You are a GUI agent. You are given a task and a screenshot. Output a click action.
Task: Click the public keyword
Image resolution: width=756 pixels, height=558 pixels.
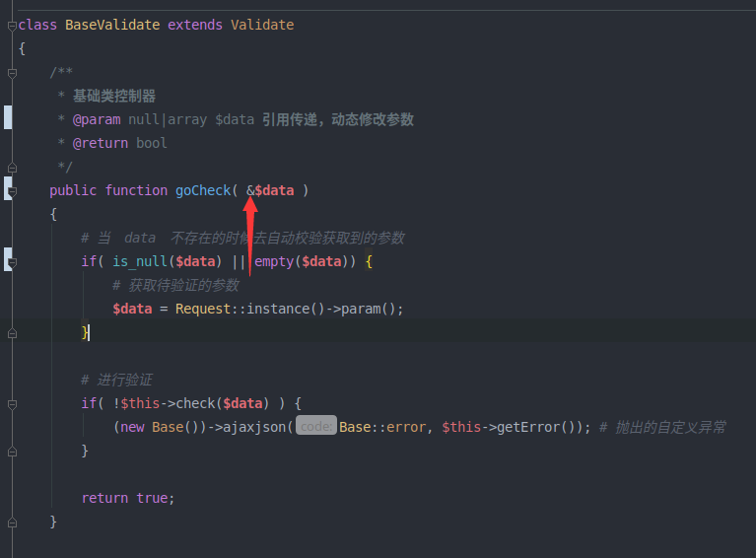click(x=73, y=190)
